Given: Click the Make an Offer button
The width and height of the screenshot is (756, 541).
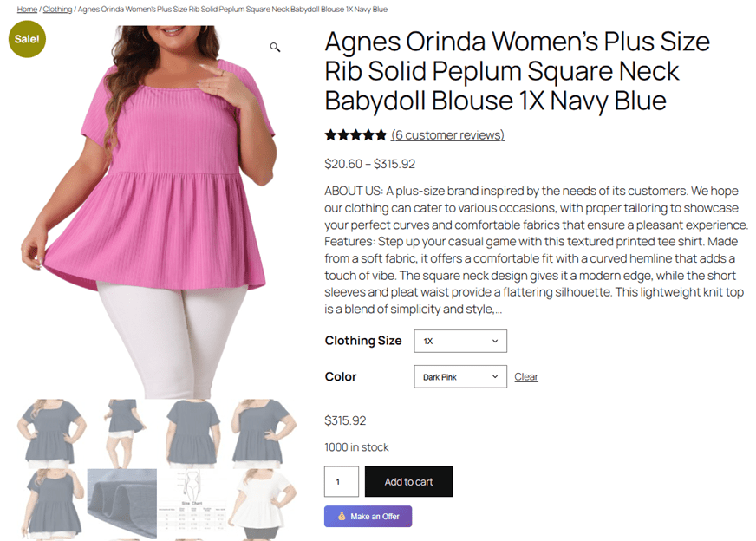Looking at the screenshot, I should (x=368, y=517).
